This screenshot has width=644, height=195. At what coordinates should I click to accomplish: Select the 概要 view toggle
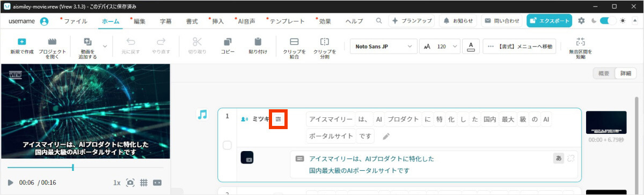coord(604,73)
